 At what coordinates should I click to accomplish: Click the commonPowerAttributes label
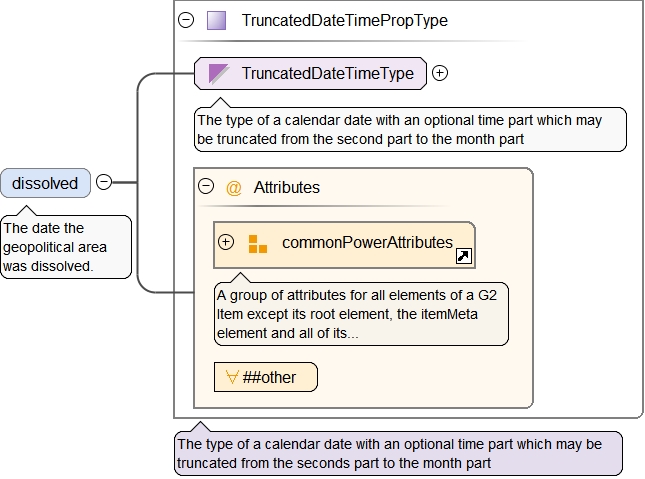click(367, 242)
